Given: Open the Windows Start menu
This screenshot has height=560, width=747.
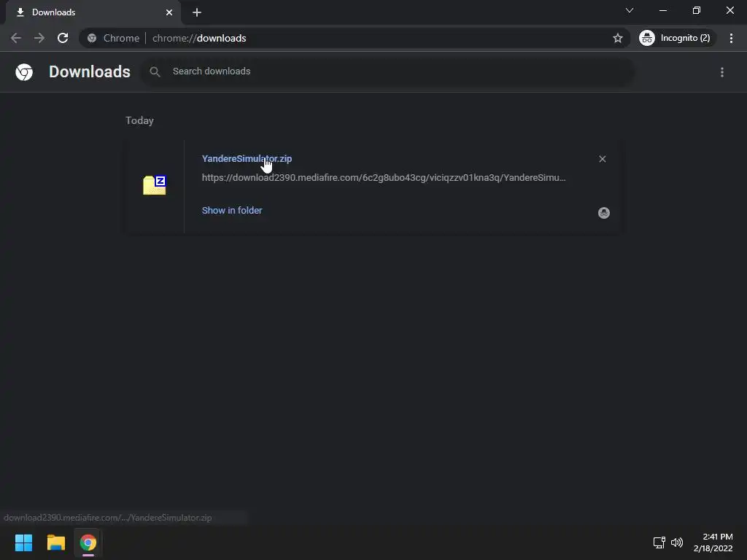Looking at the screenshot, I should point(24,542).
